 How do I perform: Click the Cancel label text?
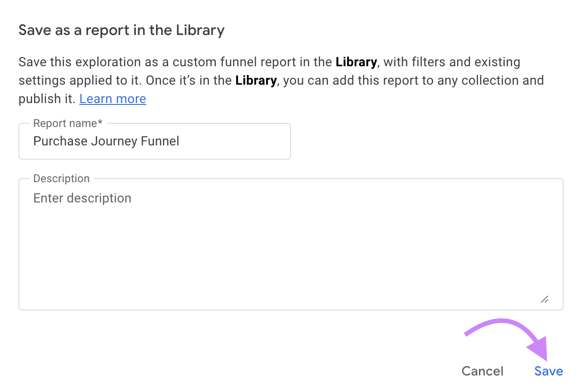pos(482,371)
